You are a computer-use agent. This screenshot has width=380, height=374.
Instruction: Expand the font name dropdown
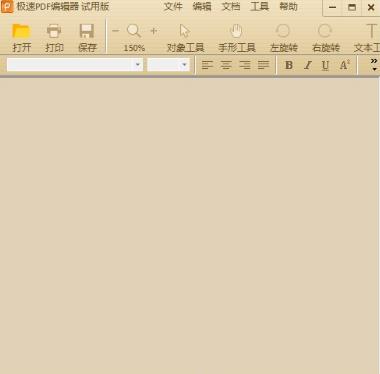[x=138, y=65]
